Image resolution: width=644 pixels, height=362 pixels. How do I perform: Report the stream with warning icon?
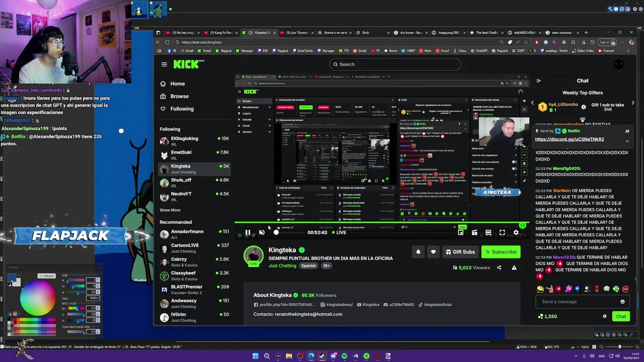click(514, 267)
